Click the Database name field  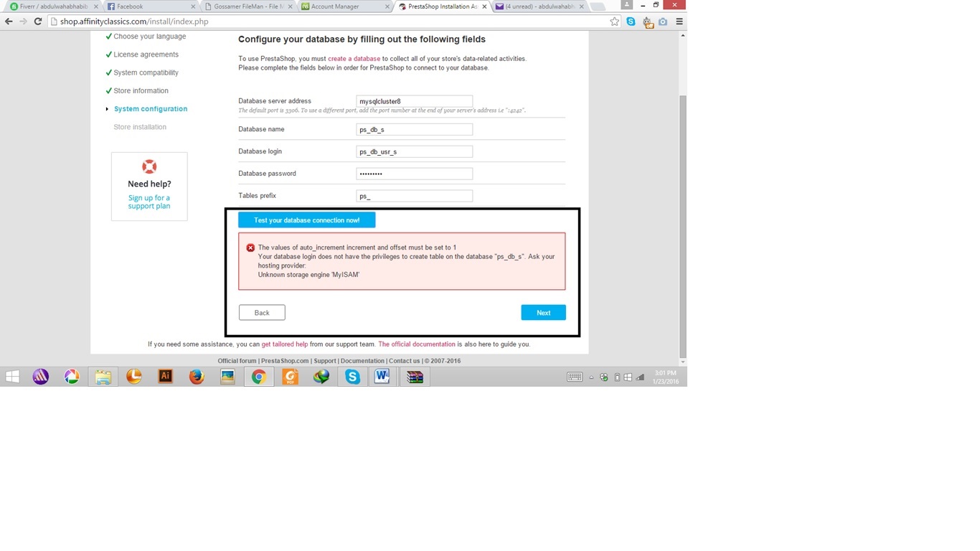point(415,129)
